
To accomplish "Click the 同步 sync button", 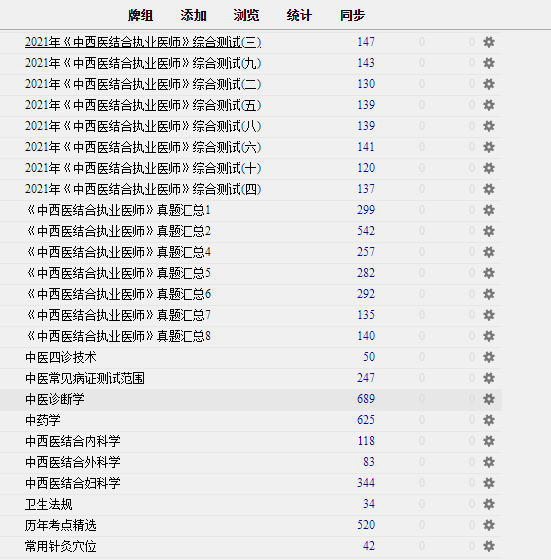I will coord(352,15).
